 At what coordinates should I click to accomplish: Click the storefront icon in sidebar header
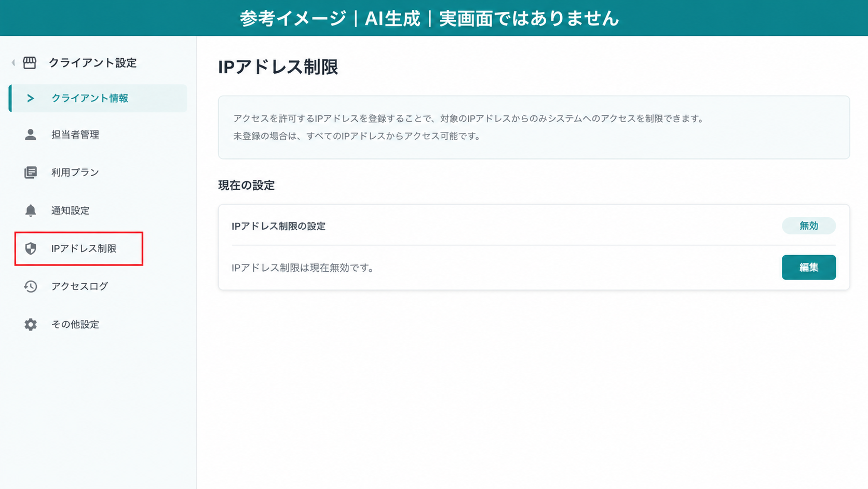click(30, 63)
